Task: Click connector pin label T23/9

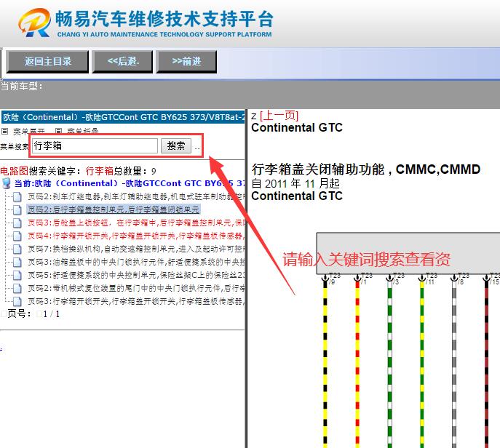Action: click(334, 278)
